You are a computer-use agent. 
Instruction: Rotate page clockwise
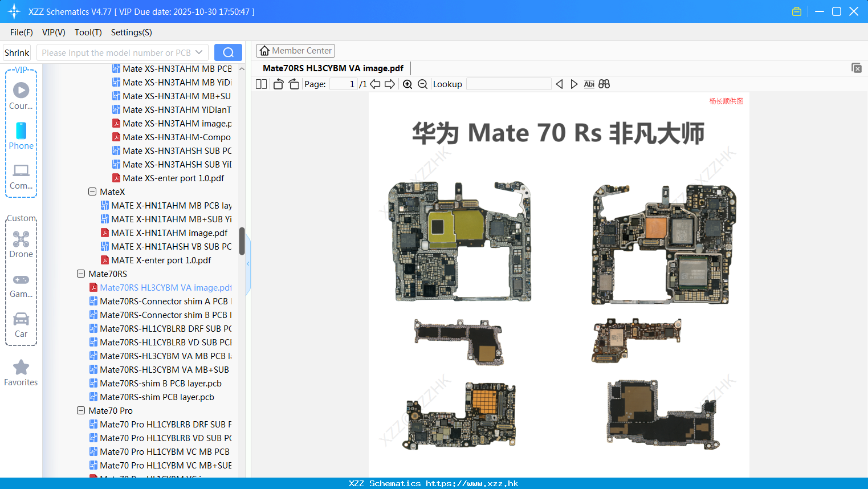[x=294, y=84]
